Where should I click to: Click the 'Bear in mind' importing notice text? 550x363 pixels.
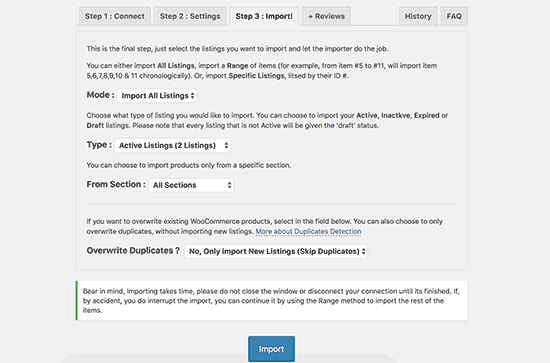(271, 301)
